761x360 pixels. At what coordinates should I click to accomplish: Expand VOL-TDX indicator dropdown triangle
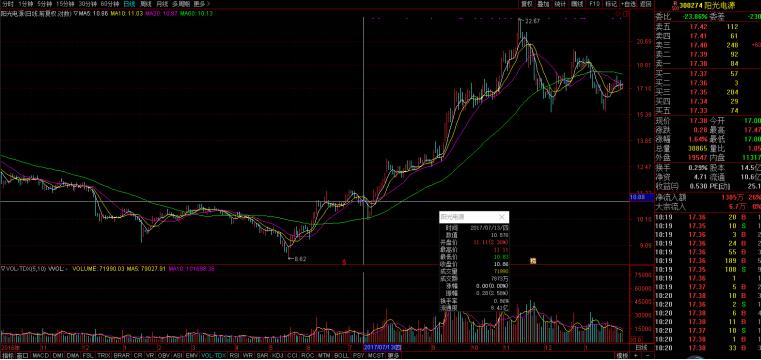click(x=2, y=268)
